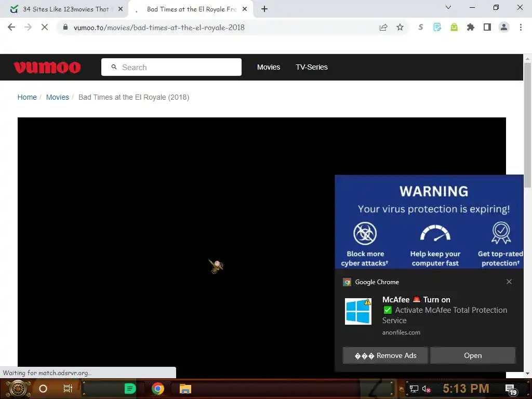The image size is (532, 399).
Task: Click the 5:13 PM taskbar clock
Action: point(466,388)
